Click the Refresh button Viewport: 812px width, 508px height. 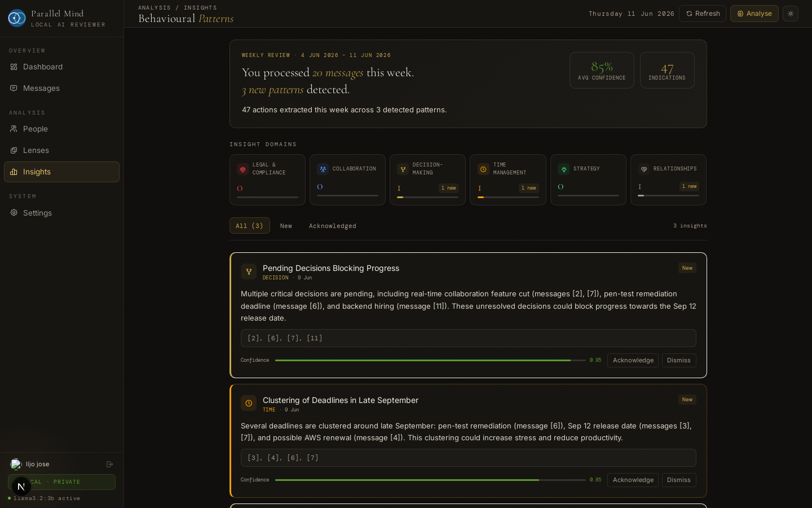click(x=703, y=14)
